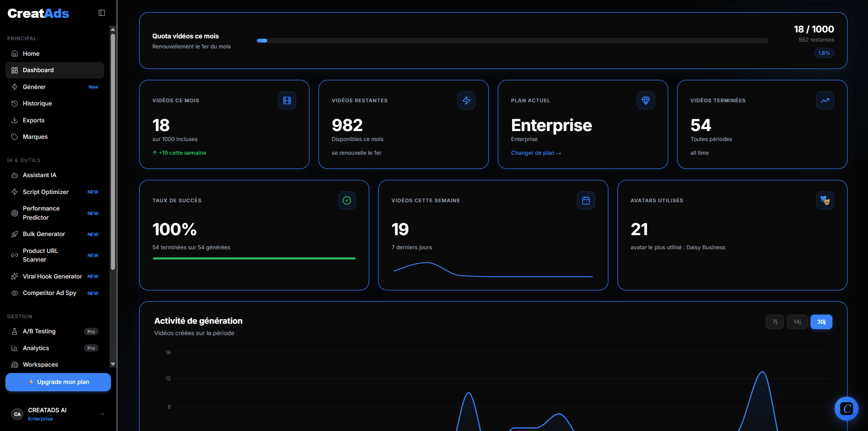Click the A/B Testing flask icon
Screen dimensions: 868x431
[15, 331]
